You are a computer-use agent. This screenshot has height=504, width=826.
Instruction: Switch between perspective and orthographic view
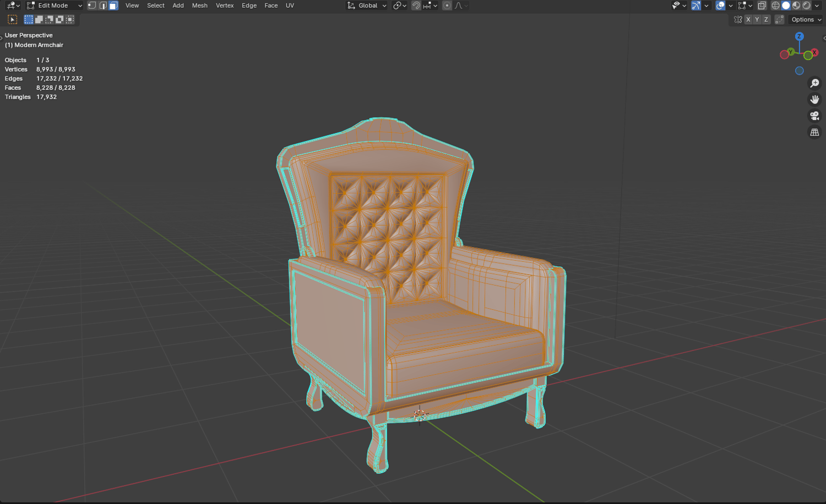point(814,133)
